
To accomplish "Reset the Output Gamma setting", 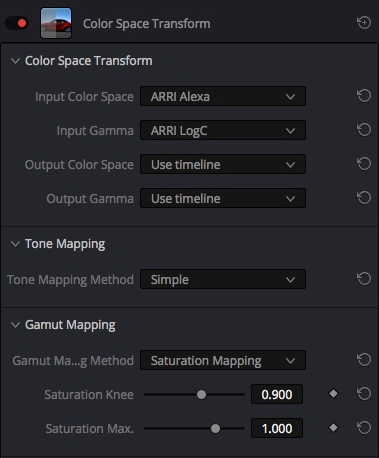I will [x=364, y=198].
